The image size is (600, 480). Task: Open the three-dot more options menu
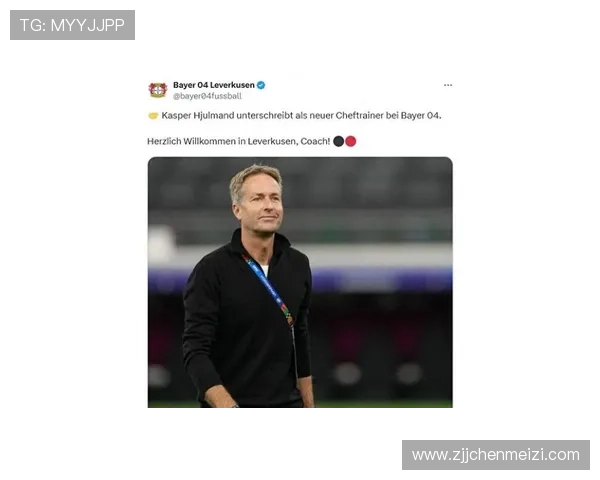[448, 85]
